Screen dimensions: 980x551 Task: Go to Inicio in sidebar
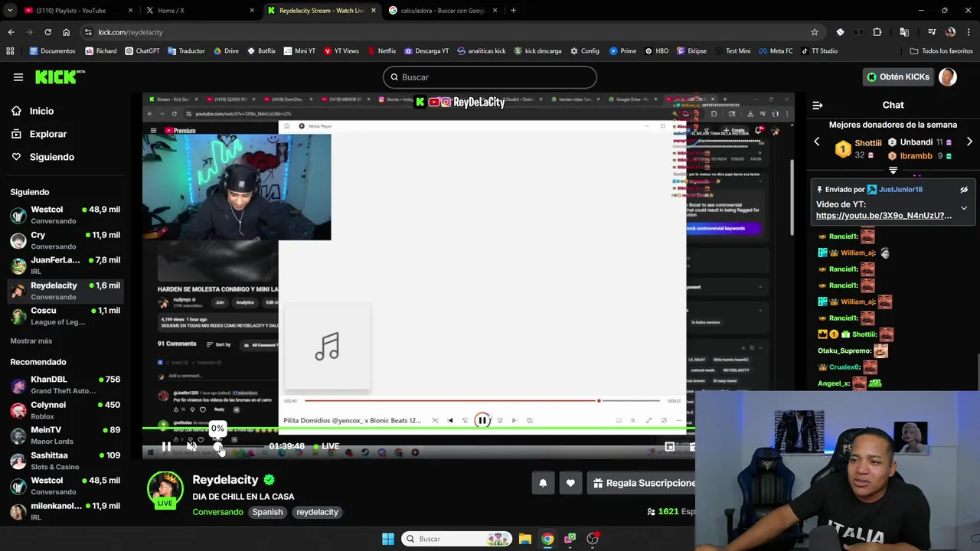coord(41,111)
